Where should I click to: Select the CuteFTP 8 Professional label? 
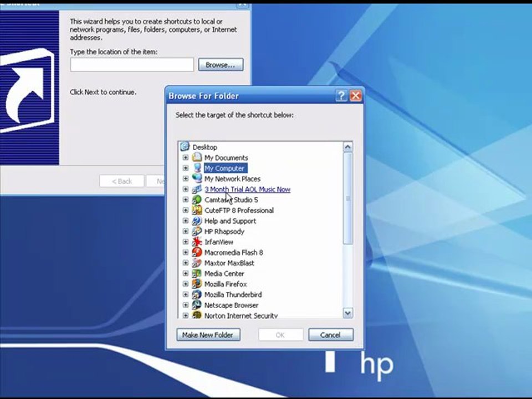click(239, 210)
